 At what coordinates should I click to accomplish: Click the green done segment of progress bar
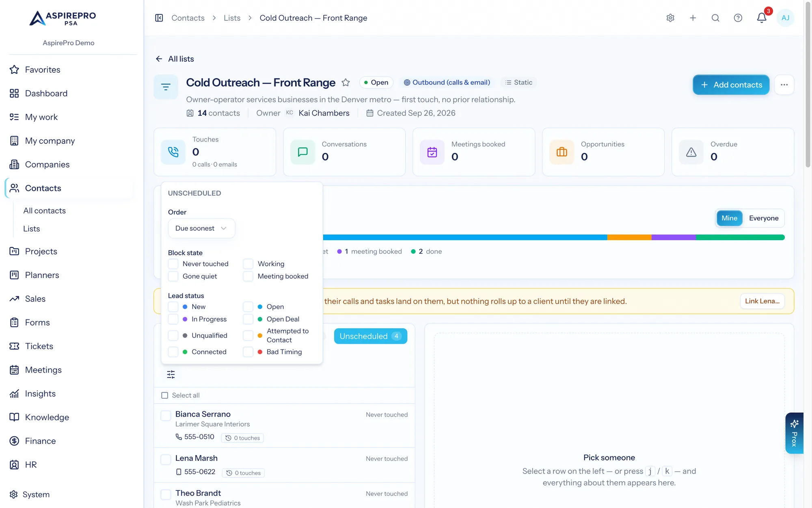tap(740, 237)
